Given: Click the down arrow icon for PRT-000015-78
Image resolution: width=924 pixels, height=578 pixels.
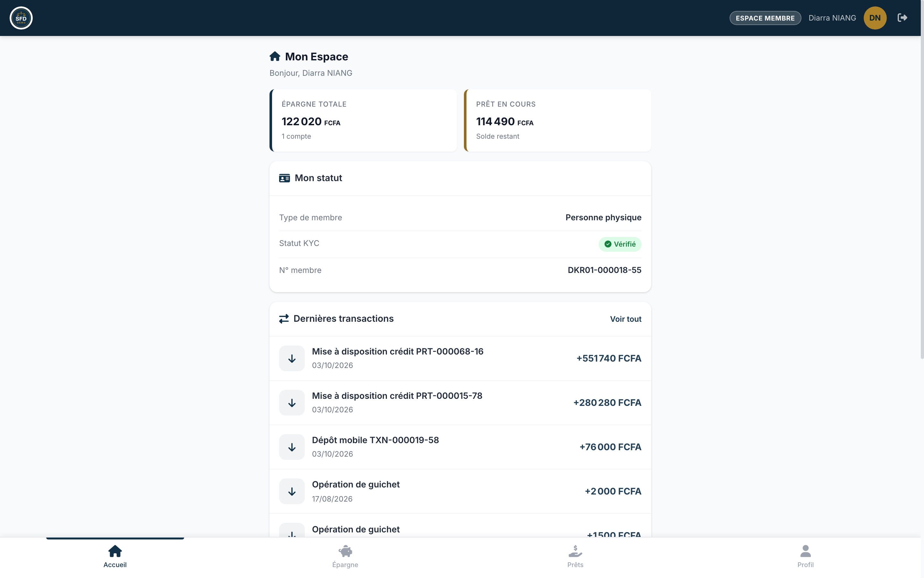Looking at the screenshot, I should (x=292, y=403).
